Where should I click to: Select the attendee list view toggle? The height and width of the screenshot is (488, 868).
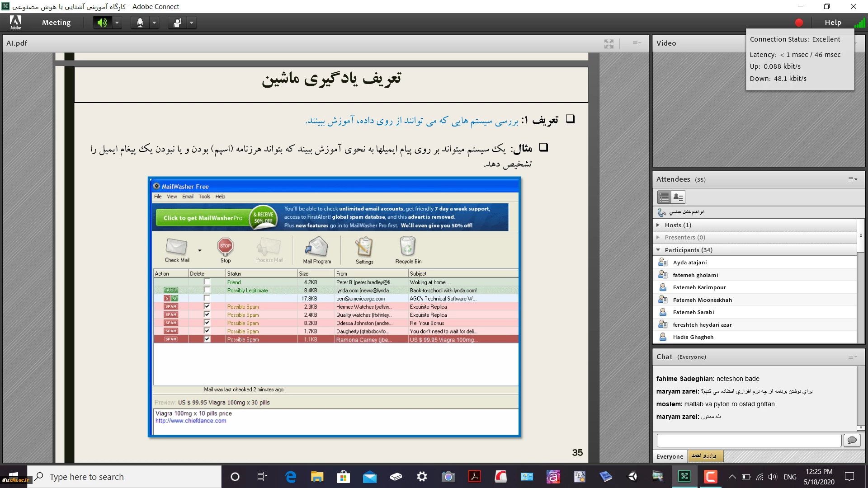[x=664, y=197]
